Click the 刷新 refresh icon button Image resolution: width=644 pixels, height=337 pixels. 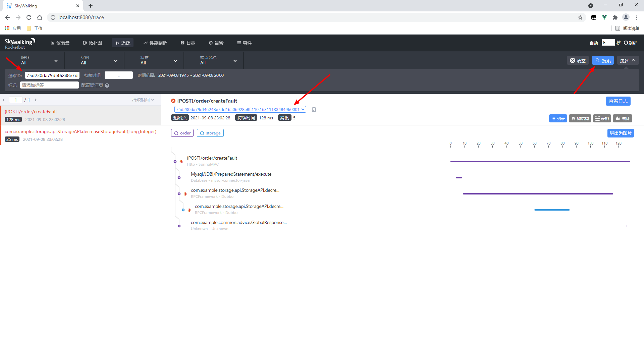click(x=630, y=43)
